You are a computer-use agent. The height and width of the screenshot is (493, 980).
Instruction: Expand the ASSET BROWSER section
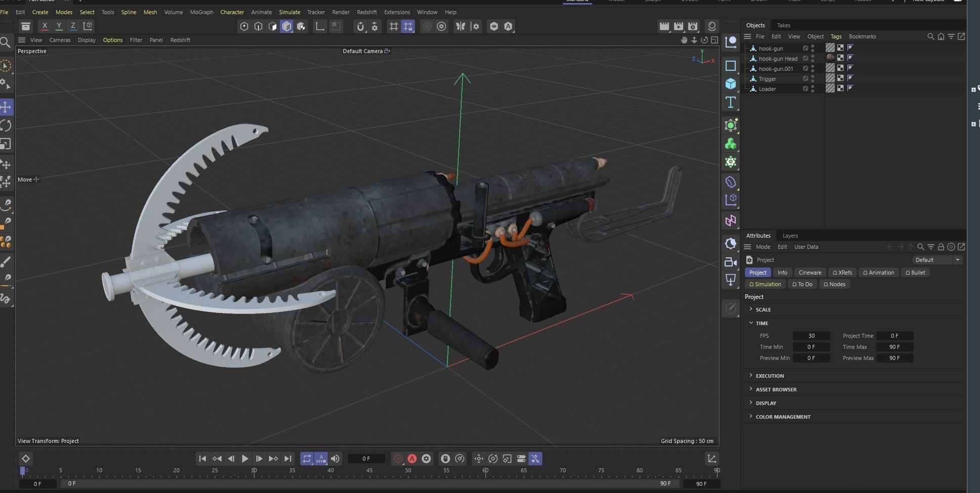751,389
